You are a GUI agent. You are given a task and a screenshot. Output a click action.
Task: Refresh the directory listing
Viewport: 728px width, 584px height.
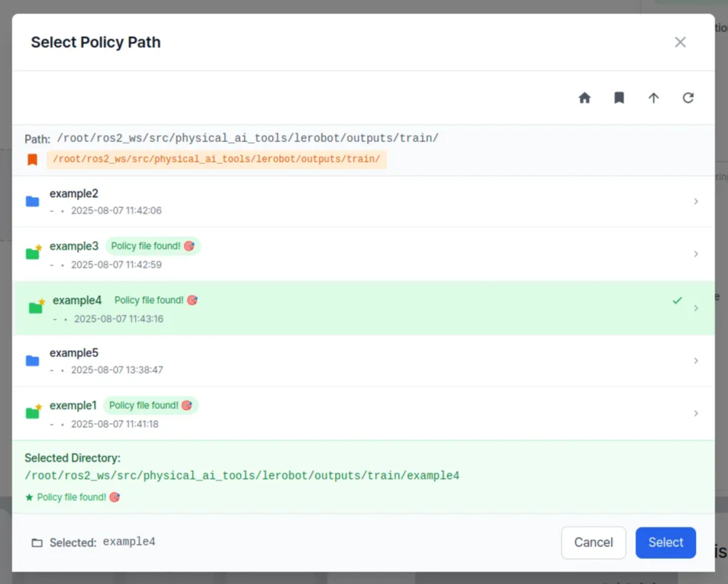688,97
